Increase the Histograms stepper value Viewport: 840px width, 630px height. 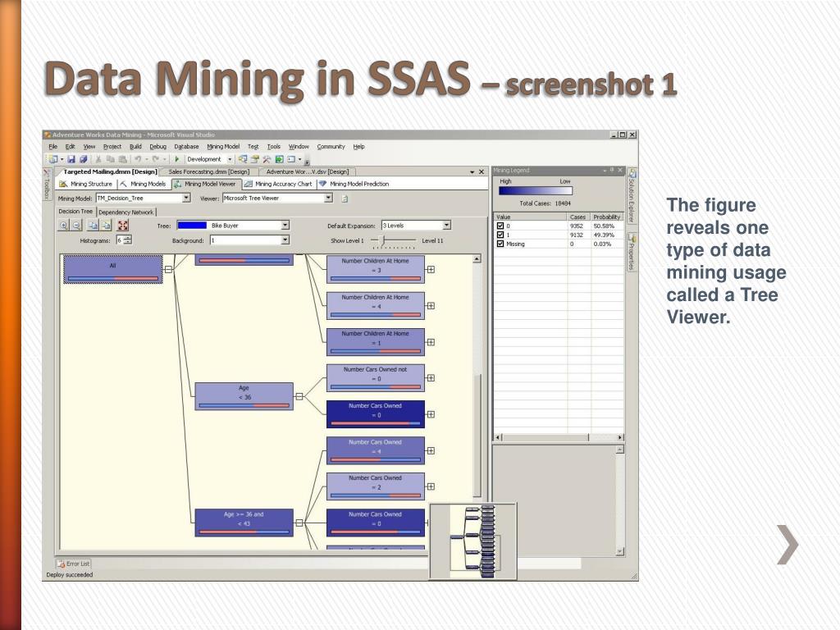point(128,239)
